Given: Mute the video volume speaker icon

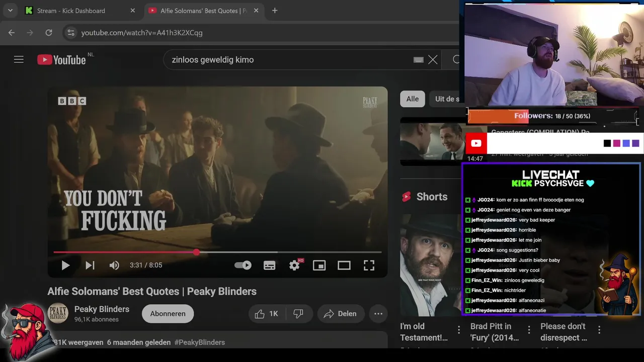Looking at the screenshot, I should pos(115,265).
